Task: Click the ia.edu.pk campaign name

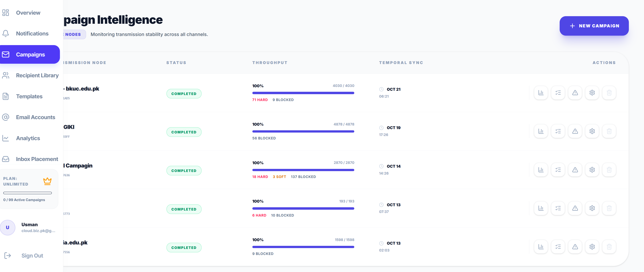Action: (x=75, y=243)
